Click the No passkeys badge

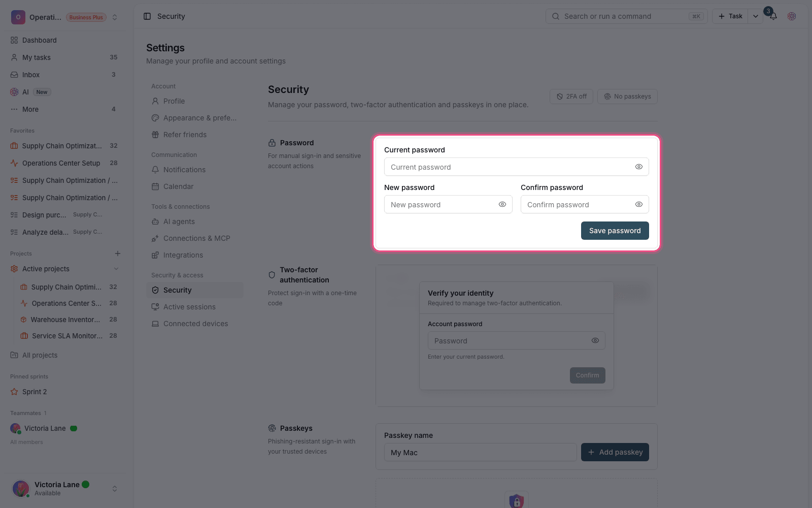(627, 97)
